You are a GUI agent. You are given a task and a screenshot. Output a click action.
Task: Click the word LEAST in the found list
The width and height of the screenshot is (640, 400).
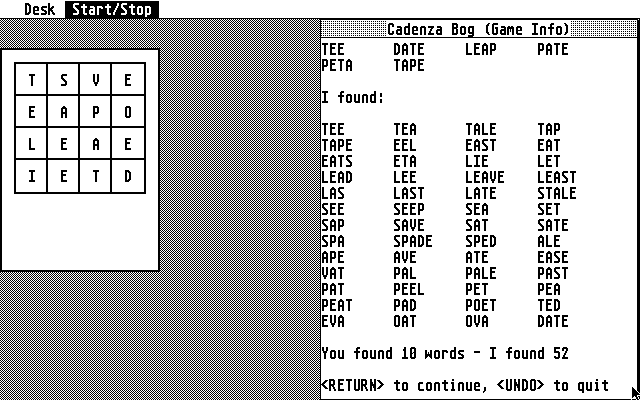pos(556,178)
